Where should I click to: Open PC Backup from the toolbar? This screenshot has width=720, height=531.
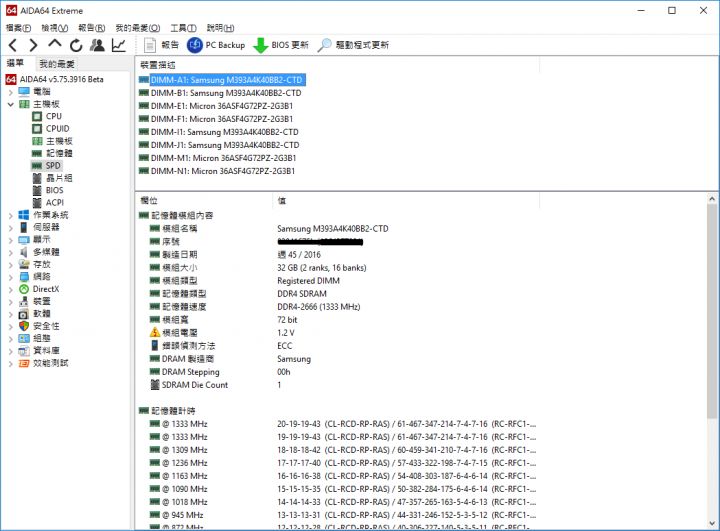(216, 45)
